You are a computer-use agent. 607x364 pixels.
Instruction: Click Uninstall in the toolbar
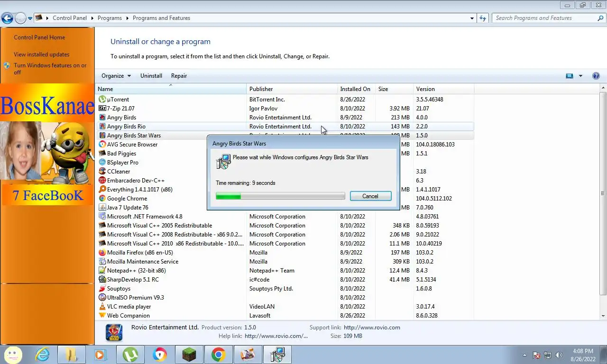151,76
